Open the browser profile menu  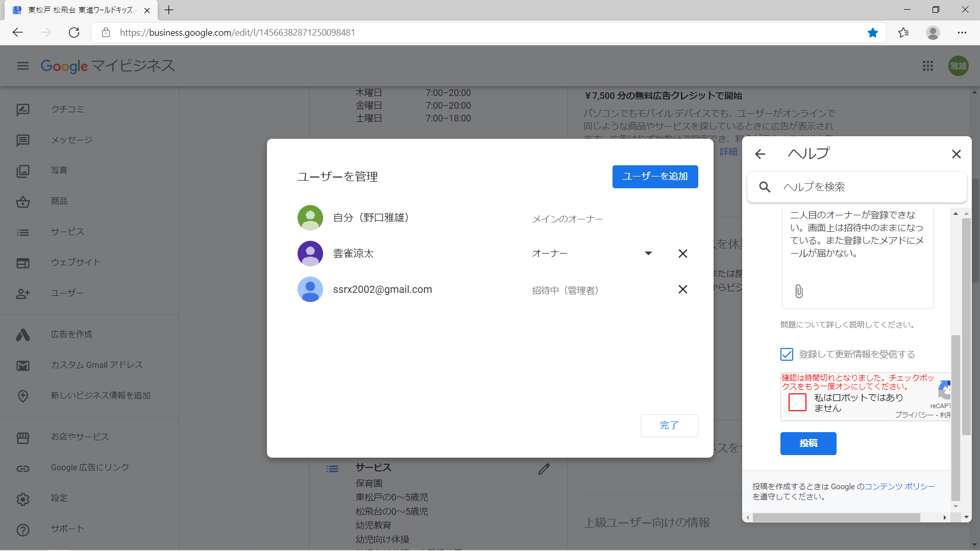(933, 32)
